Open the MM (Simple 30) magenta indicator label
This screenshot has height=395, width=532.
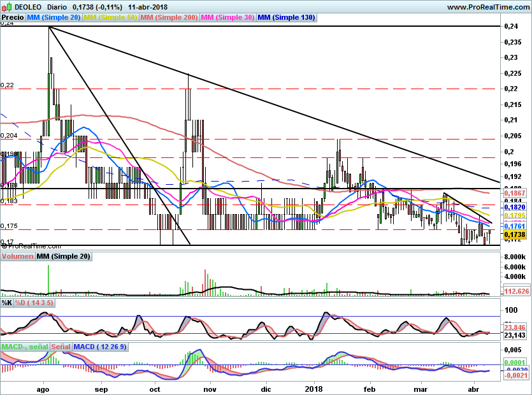click(x=227, y=17)
